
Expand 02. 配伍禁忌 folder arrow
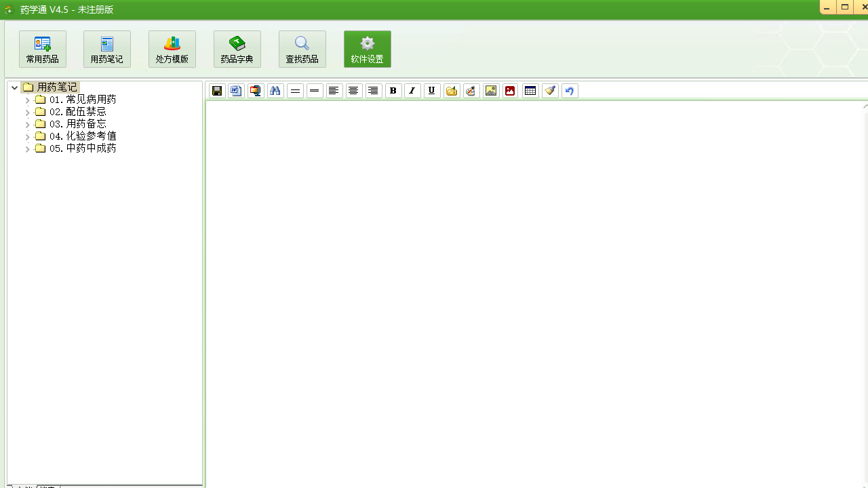27,113
